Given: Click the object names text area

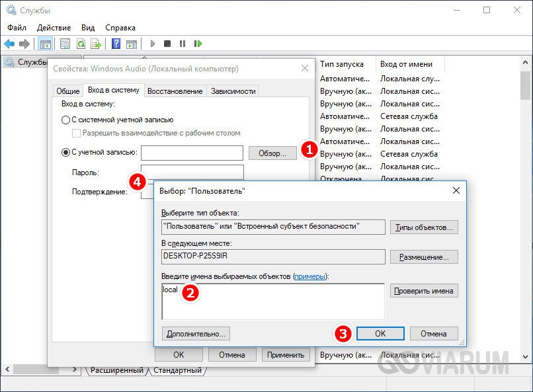Looking at the screenshot, I should coord(273,301).
